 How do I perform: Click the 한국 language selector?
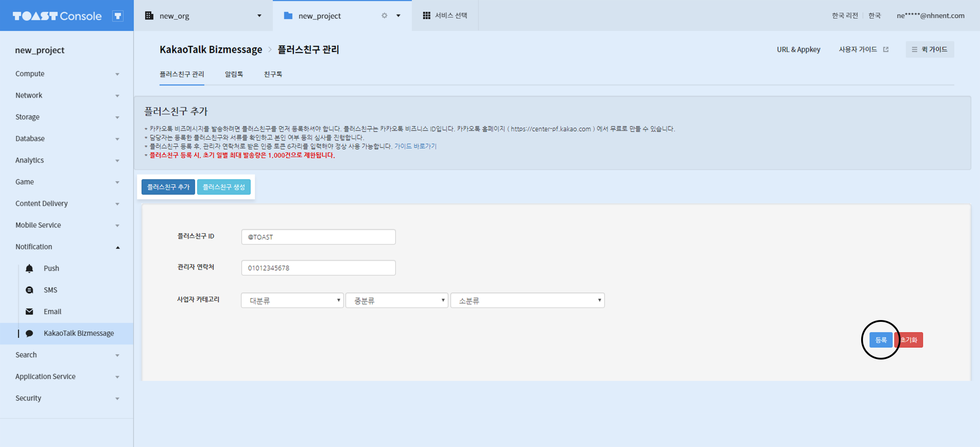874,16
